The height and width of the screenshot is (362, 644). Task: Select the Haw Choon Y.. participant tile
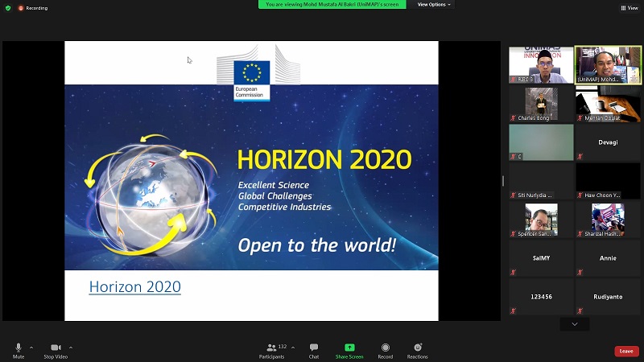coord(608,181)
